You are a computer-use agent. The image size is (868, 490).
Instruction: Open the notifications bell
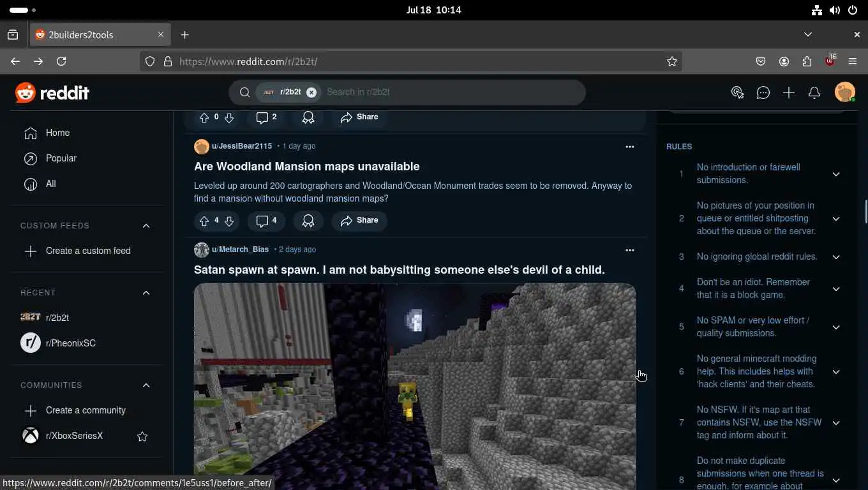click(x=814, y=93)
